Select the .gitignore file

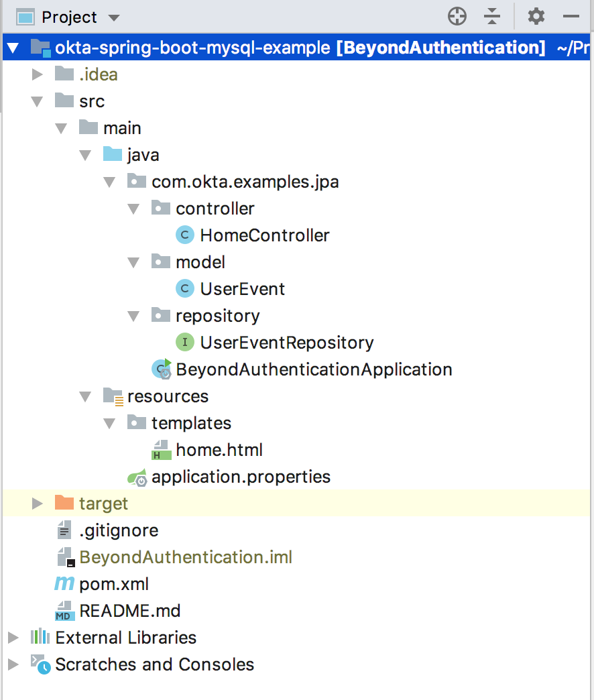tap(119, 530)
